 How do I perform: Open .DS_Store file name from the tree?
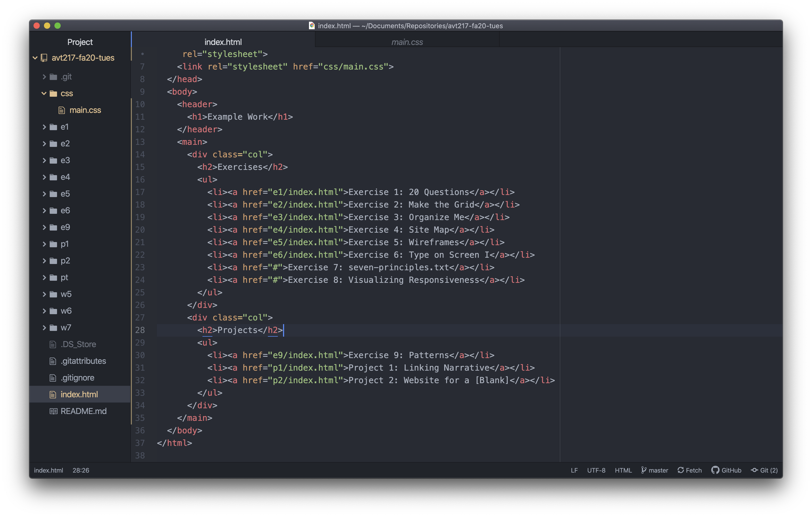78,344
